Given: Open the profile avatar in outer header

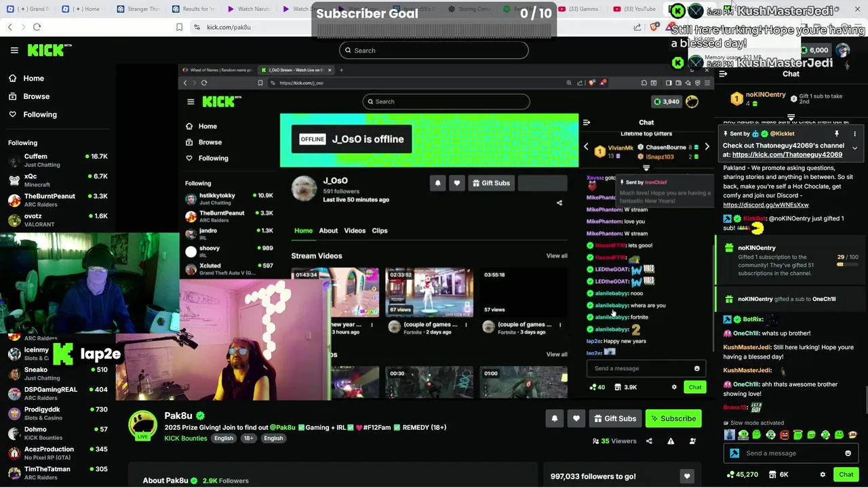Looking at the screenshot, I should [x=842, y=50].
